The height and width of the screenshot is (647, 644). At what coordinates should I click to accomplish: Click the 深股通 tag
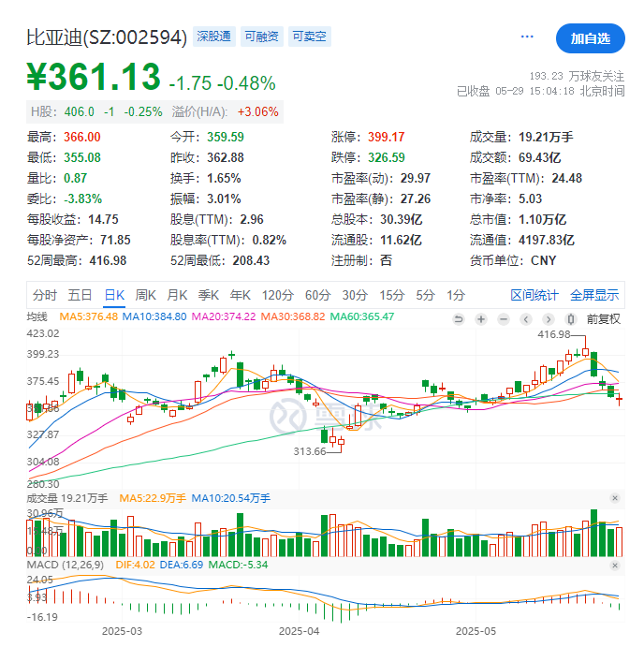213,37
